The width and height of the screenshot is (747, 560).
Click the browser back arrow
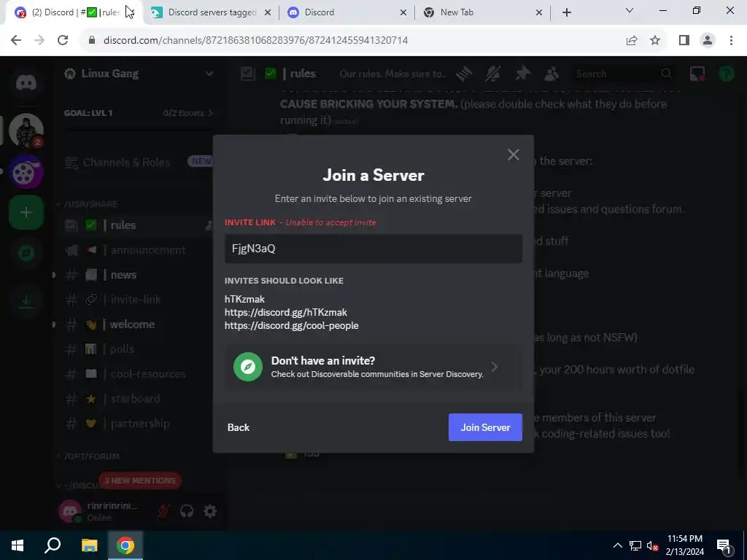16,40
